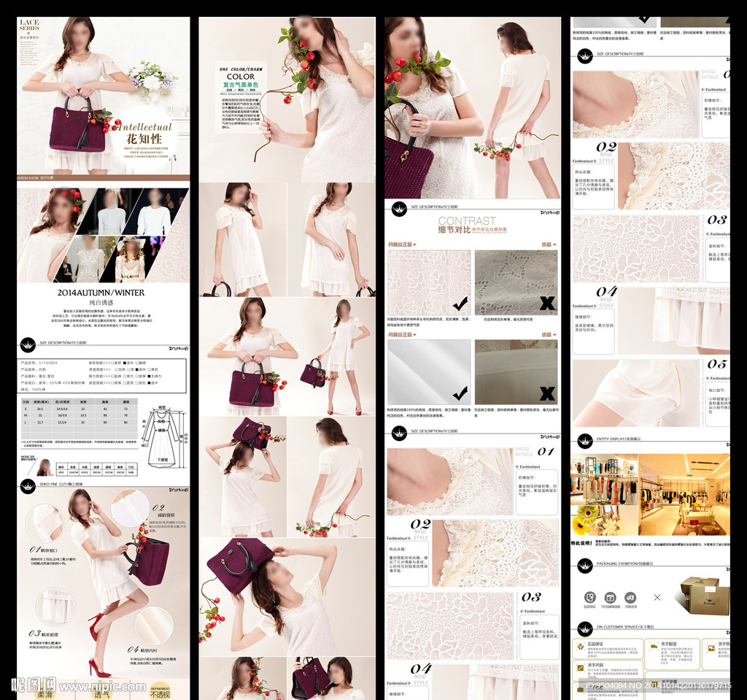Click the thin X symbol left of packaging box

click(657, 598)
